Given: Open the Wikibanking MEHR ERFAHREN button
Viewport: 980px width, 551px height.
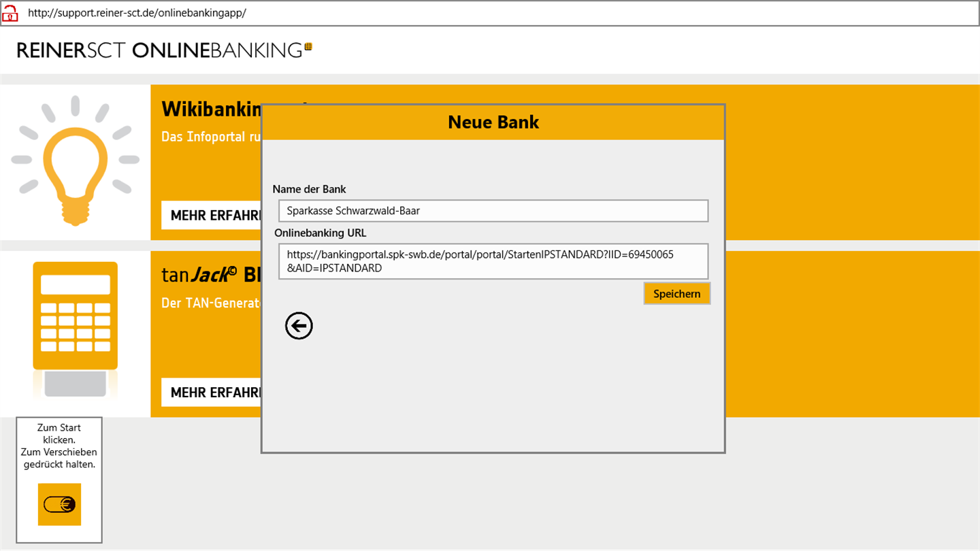Looking at the screenshot, I should [x=212, y=216].
